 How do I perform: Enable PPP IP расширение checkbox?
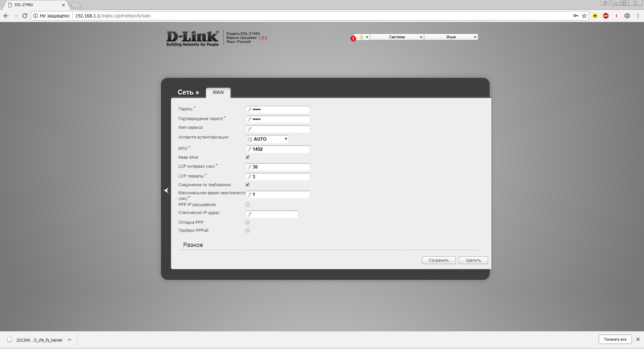248,204
